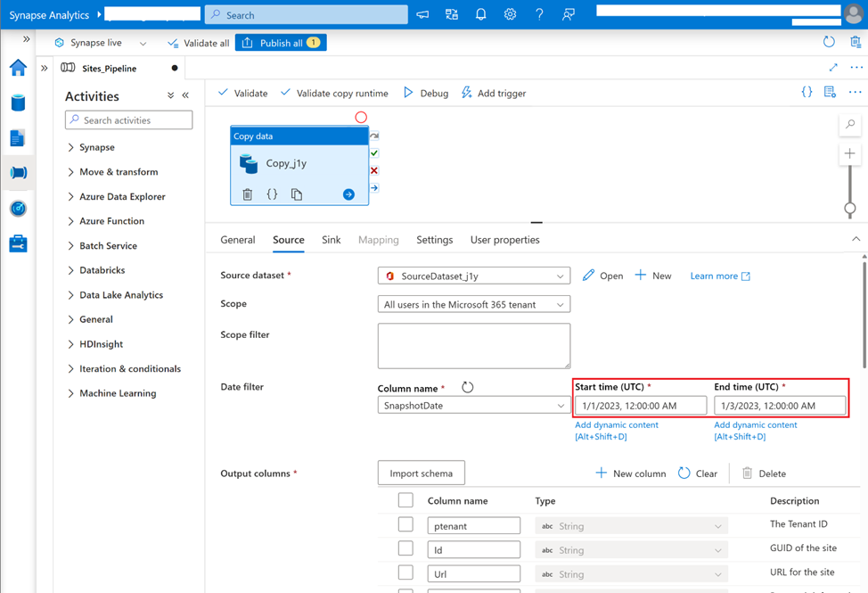Click Publish all button
The image size is (868, 593).
[281, 43]
